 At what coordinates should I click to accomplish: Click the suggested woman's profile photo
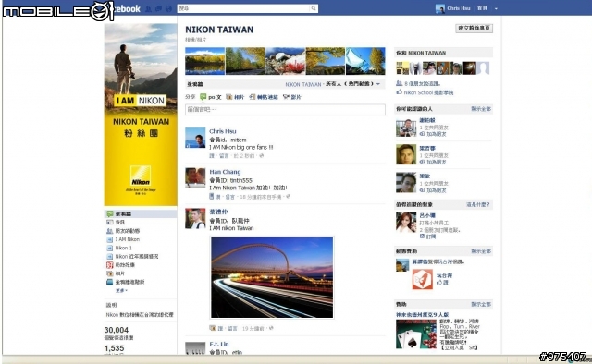coord(406,222)
